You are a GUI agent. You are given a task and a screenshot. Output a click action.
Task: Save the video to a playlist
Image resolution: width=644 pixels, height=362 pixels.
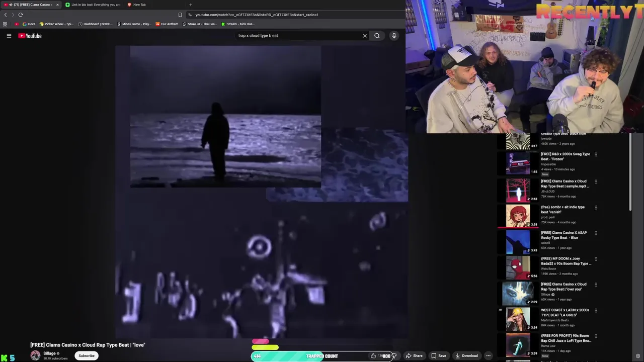point(439,356)
